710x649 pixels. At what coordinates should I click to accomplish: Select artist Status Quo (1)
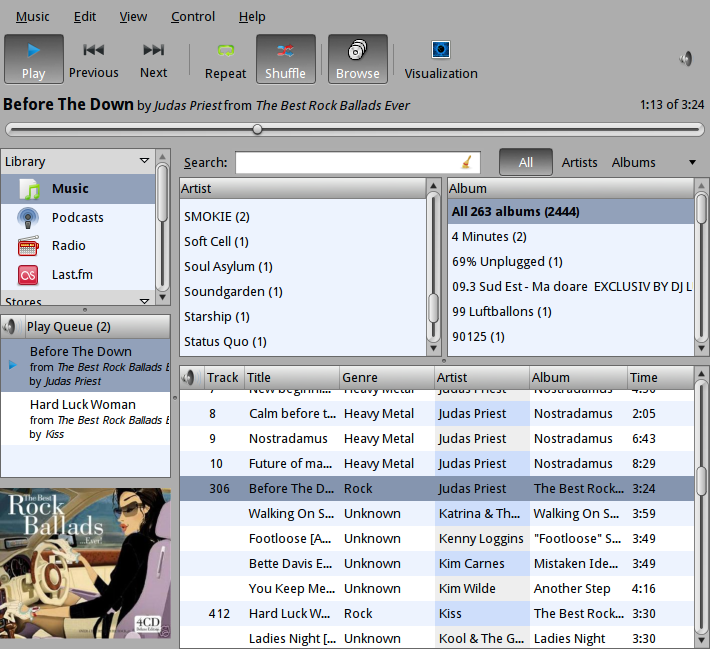click(x=302, y=341)
